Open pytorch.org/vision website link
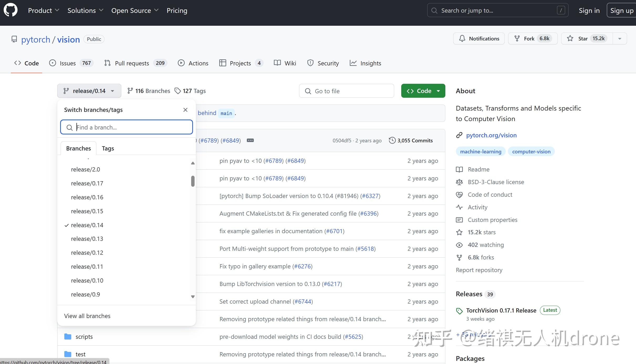 point(491,135)
